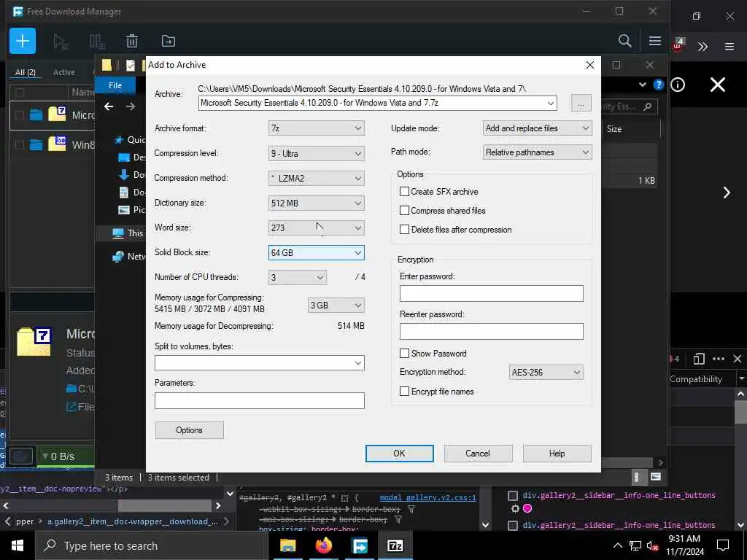The width and height of the screenshot is (747, 560).
Task: Open the Word size dropdown
Action: [317, 227]
